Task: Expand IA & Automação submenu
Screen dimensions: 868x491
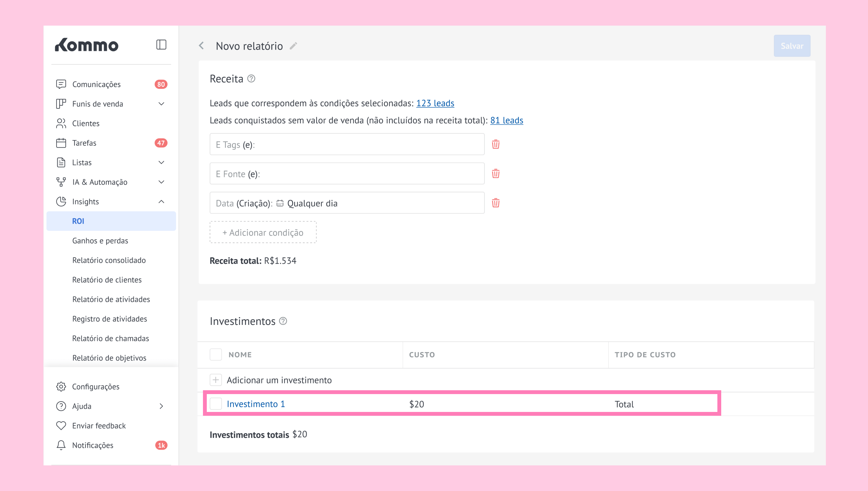Action: tap(161, 182)
